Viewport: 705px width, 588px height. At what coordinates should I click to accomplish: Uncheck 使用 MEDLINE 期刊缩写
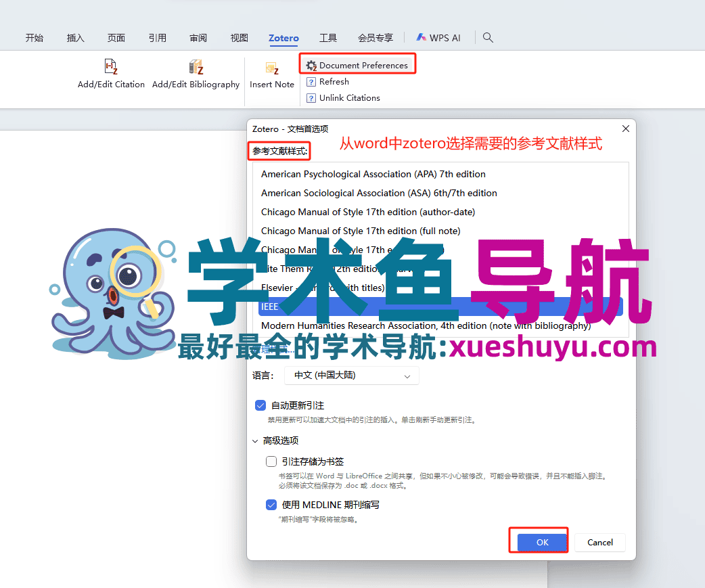pyautogui.click(x=271, y=504)
